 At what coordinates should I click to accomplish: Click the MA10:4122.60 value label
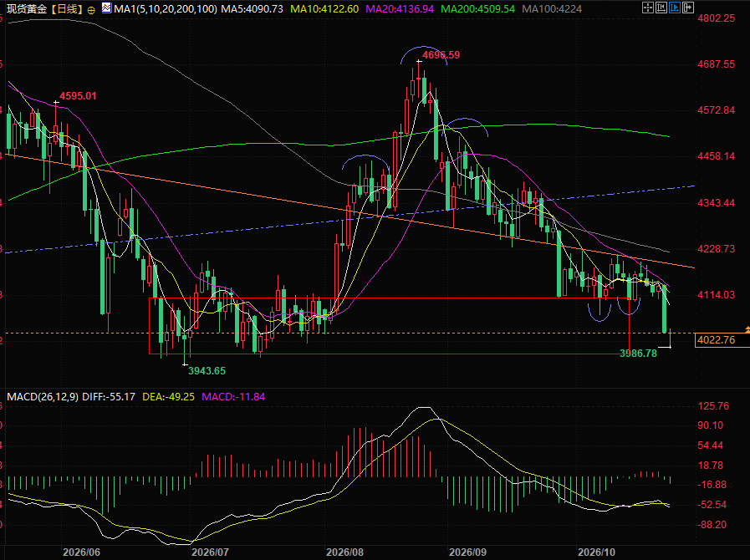pos(324,9)
